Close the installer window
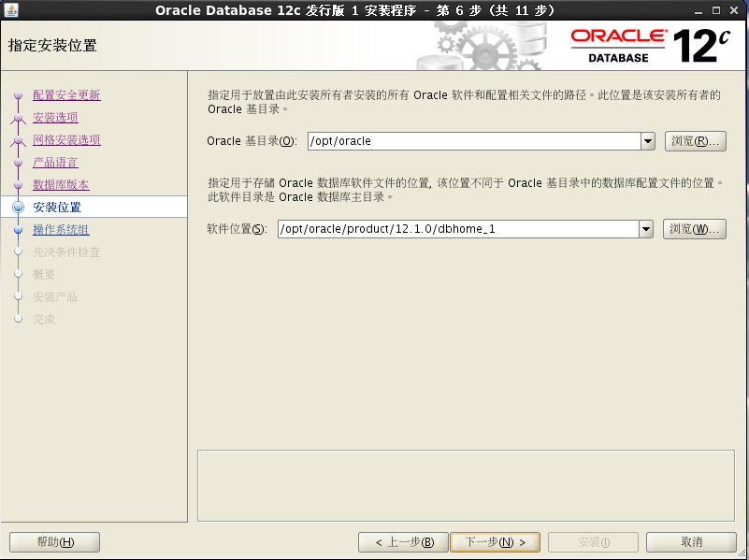749x560 pixels. [734, 10]
